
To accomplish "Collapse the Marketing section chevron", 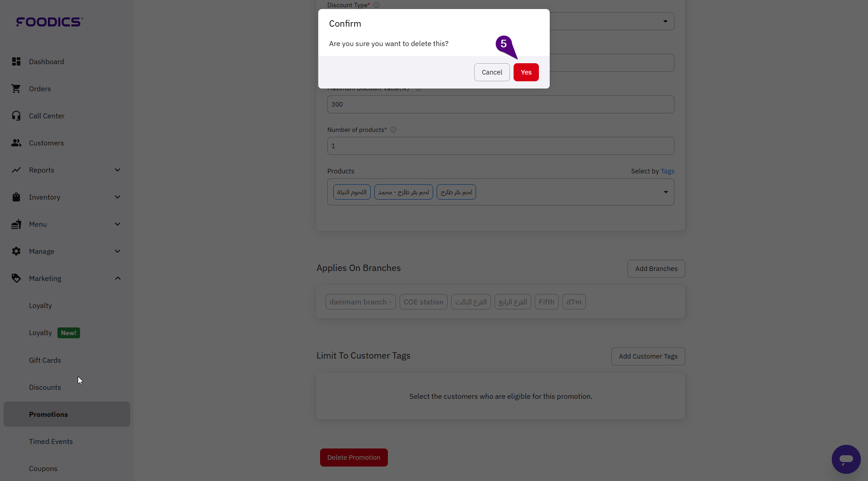I will 118,278.
